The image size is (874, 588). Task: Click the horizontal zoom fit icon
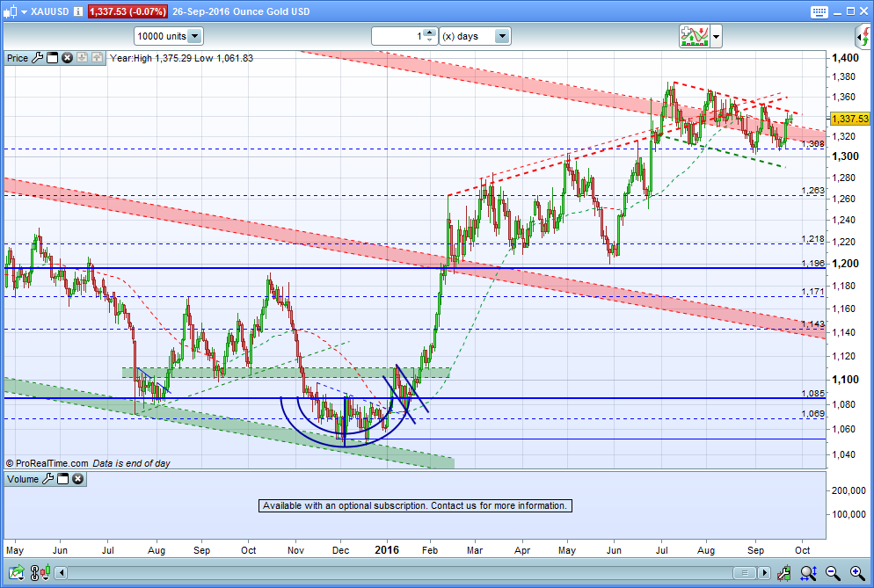[808, 572]
